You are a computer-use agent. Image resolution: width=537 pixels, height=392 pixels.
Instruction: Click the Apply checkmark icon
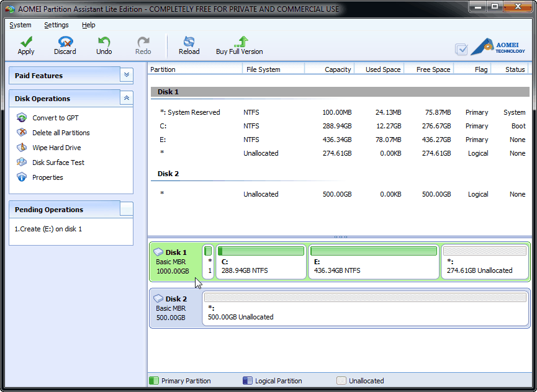[x=26, y=42]
